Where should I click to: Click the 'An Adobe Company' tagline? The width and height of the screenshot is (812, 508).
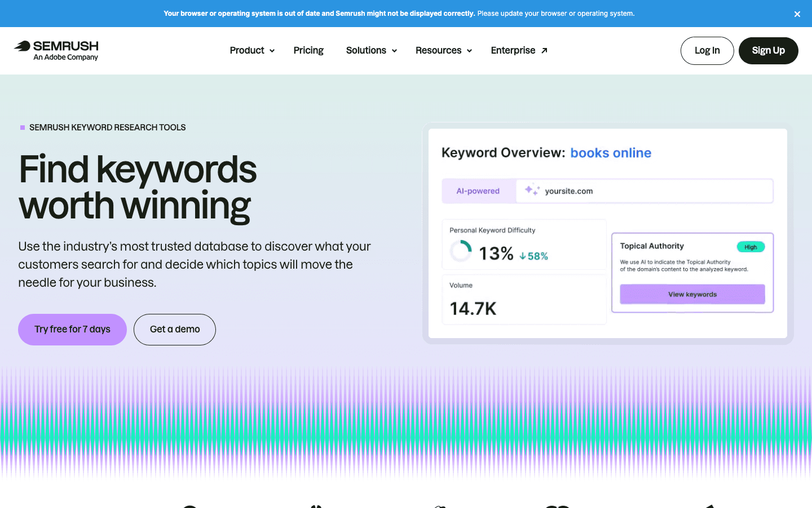[x=65, y=57]
